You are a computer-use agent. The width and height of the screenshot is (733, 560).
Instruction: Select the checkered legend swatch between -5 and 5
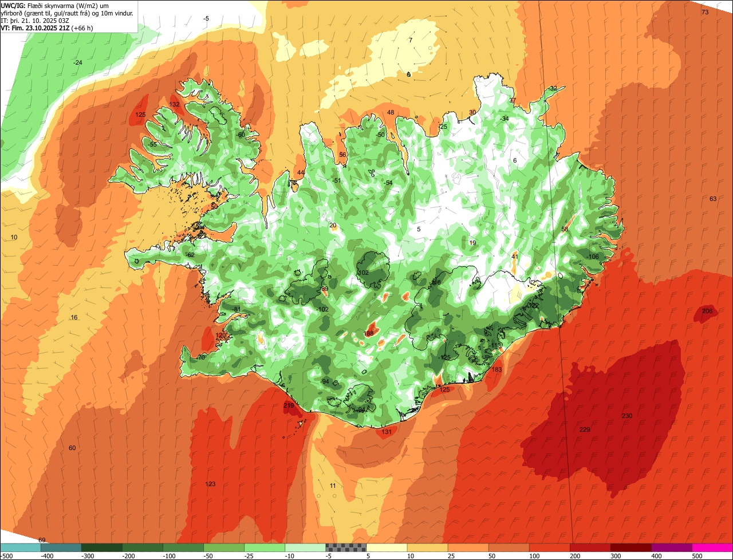[x=346, y=547]
